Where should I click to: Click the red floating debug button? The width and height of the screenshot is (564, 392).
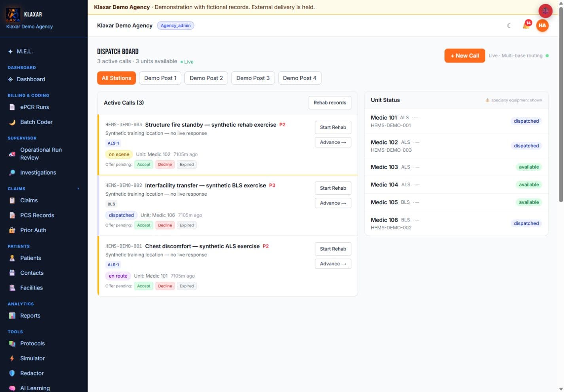[x=545, y=11]
